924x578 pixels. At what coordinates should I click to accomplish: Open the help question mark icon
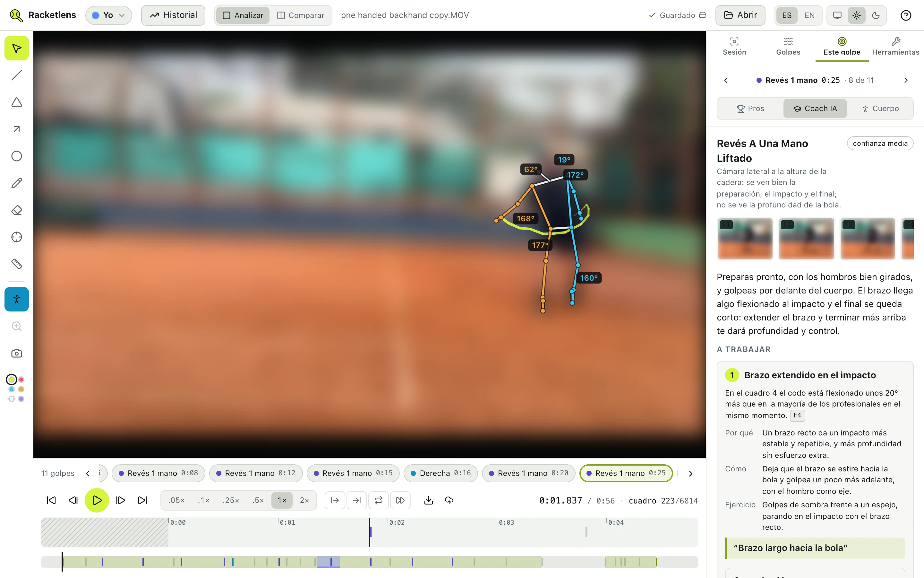(x=906, y=15)
